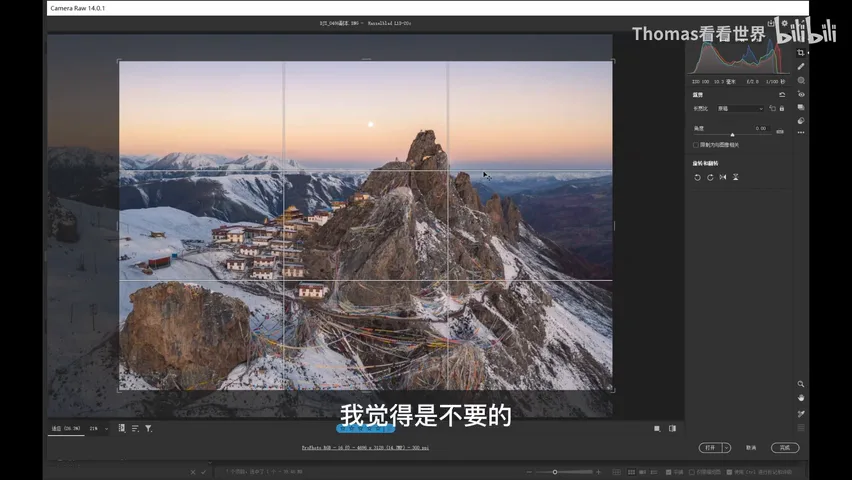
Task: Set the star rating under the image
Action: [x=365, y=428]
